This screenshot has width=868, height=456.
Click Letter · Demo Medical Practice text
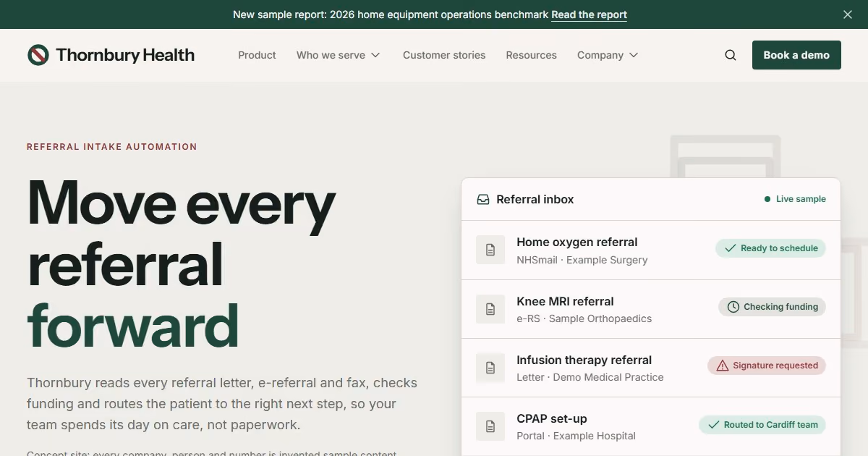[590, 377]
